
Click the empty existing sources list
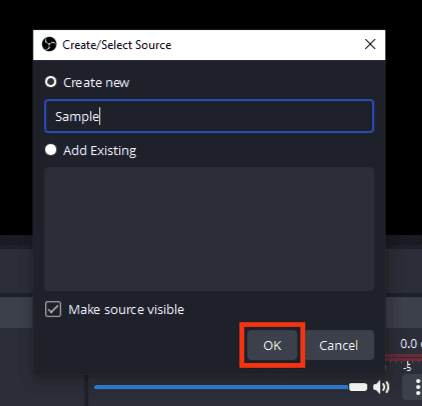click(209, 229)
